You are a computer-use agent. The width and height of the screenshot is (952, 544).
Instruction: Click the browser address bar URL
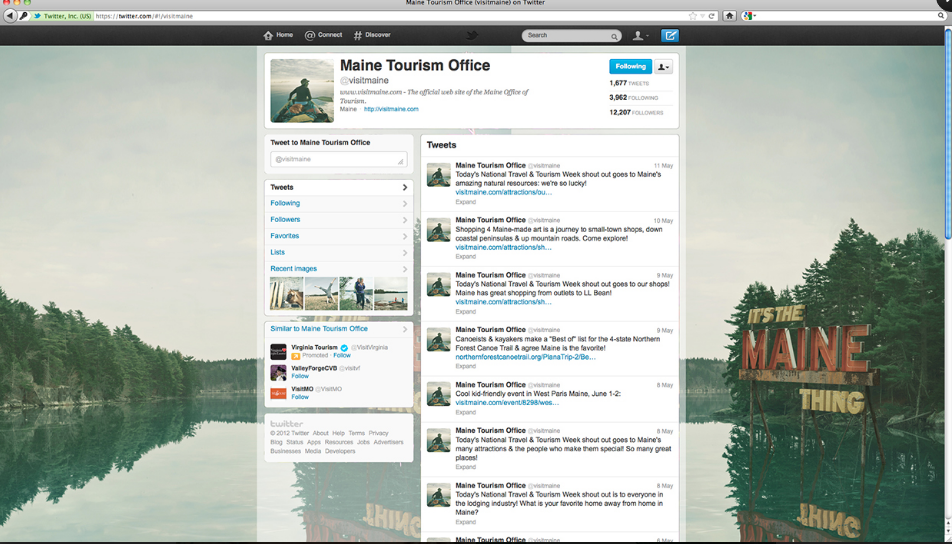point(144,16)
